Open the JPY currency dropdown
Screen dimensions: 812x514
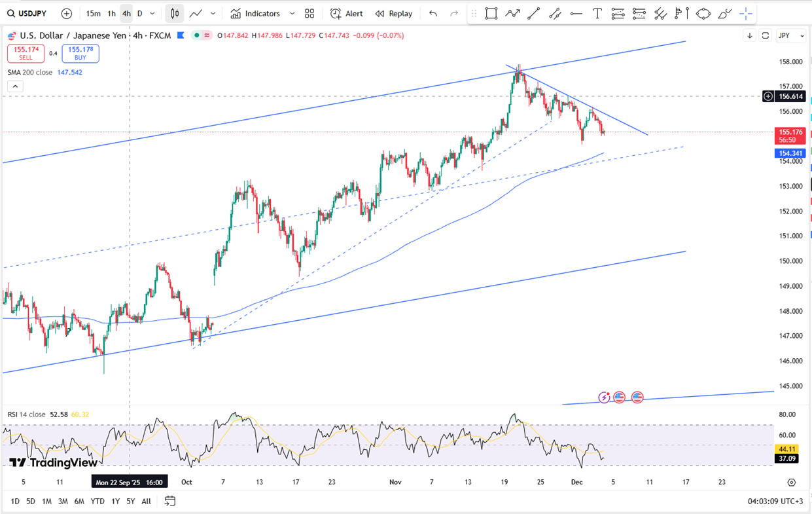[x=790, y=35]
